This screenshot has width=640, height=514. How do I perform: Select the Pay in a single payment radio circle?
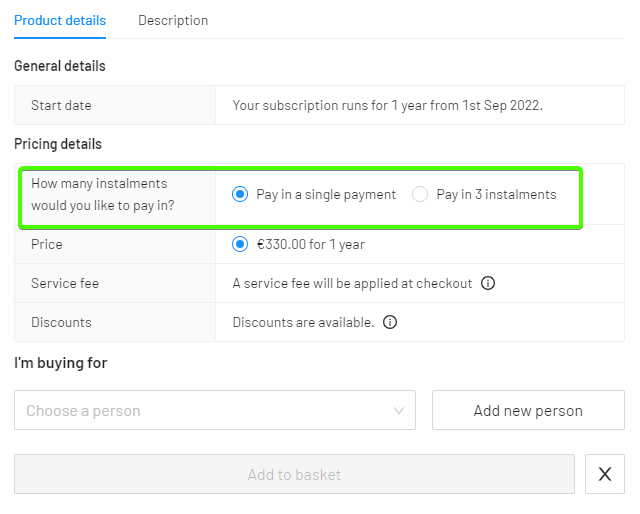[240, 194]
